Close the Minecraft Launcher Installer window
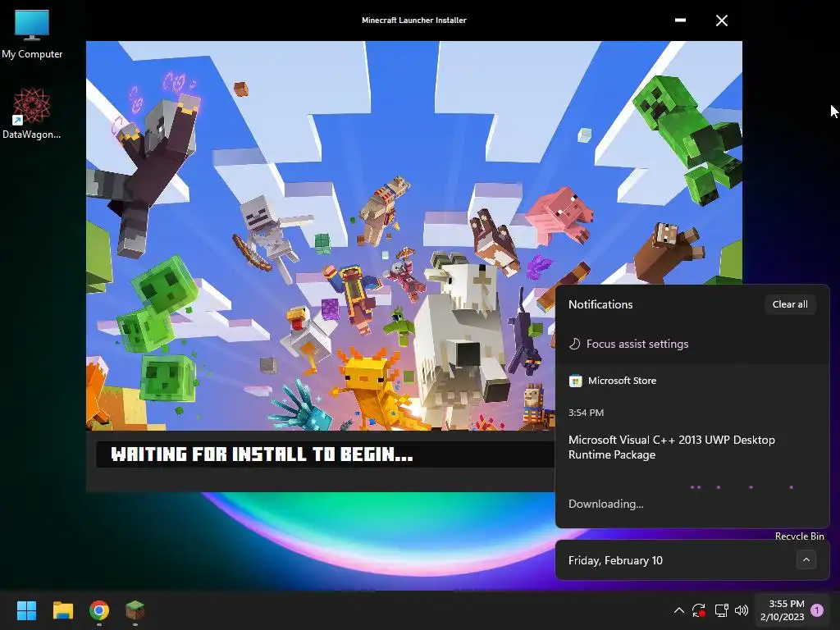The height and width of the screenshot is (630, 840). (x=722, y=21)
